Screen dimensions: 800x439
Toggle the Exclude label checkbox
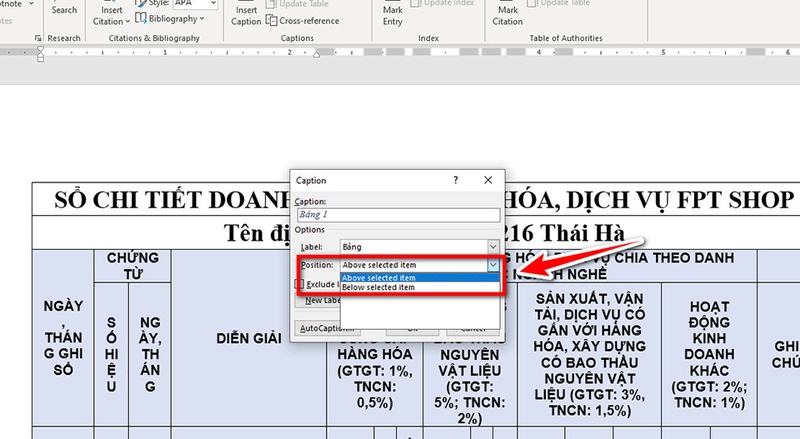pyautogui.click(x=299, y=284)
